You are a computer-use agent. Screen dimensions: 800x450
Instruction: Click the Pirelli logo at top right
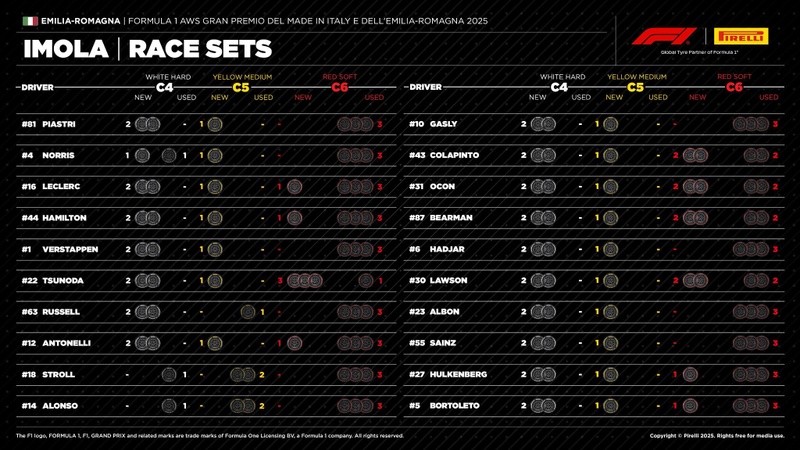click(x=741, y=36)
